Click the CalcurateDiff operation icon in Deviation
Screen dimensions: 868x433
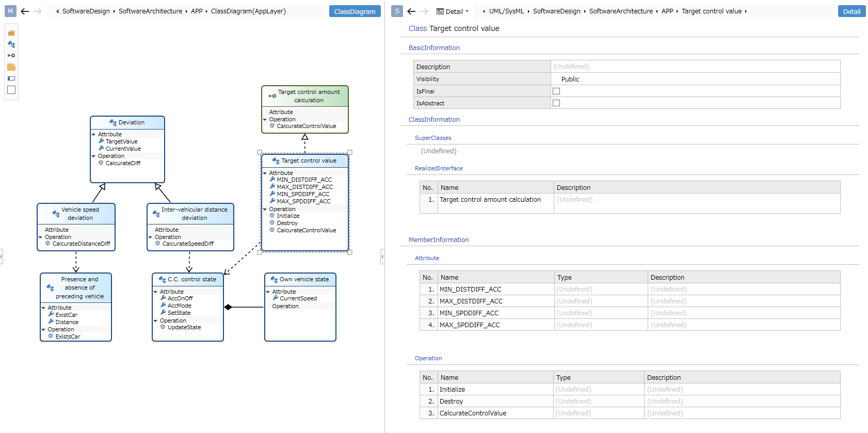[x=101, y=163]
